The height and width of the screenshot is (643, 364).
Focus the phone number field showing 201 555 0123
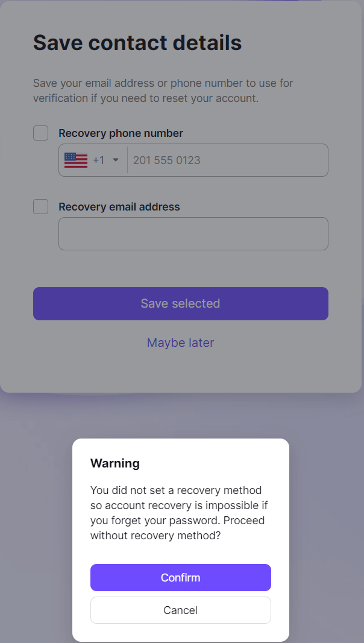[228, 160]
